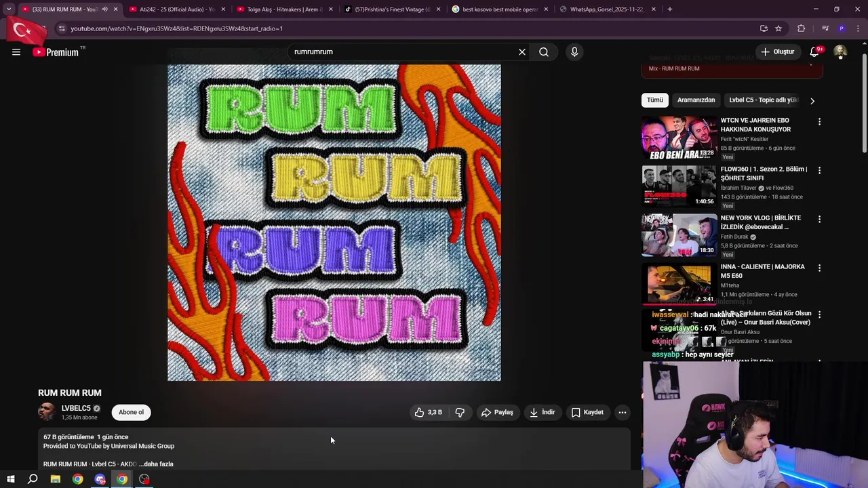Open the tab search dropdown arrow
868x488 pixels.
point(9,9)
